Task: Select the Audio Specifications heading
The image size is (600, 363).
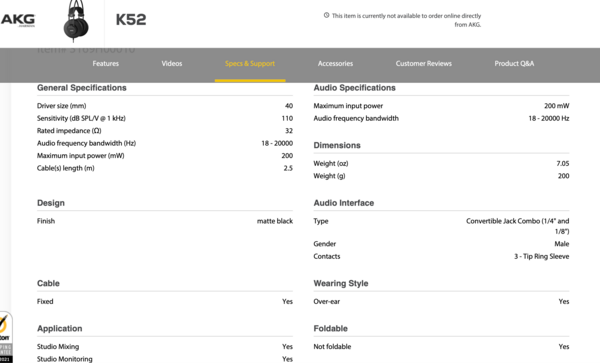Action: (x=354, y=88)
